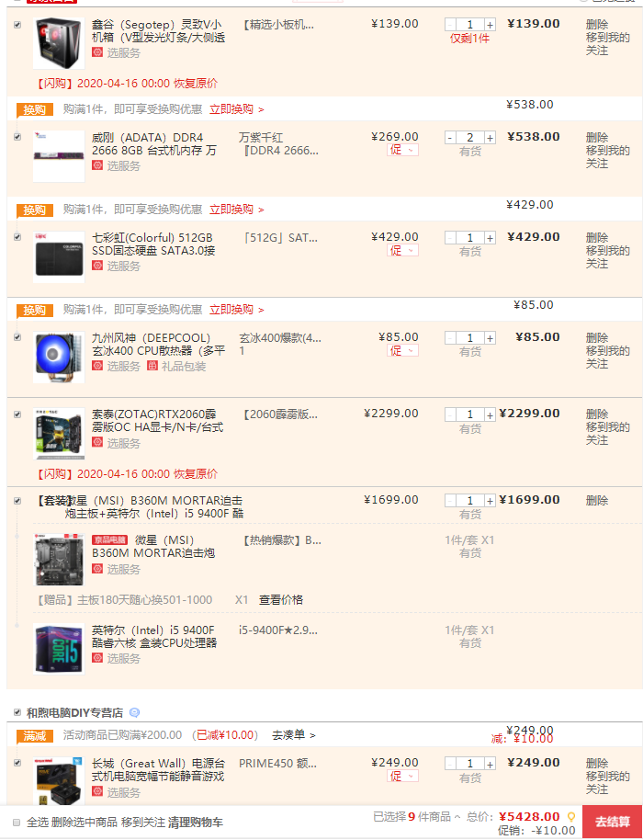Click 去结算 checkout button
The width and height of the screenshot is (643, 840).
click(613, 822)
